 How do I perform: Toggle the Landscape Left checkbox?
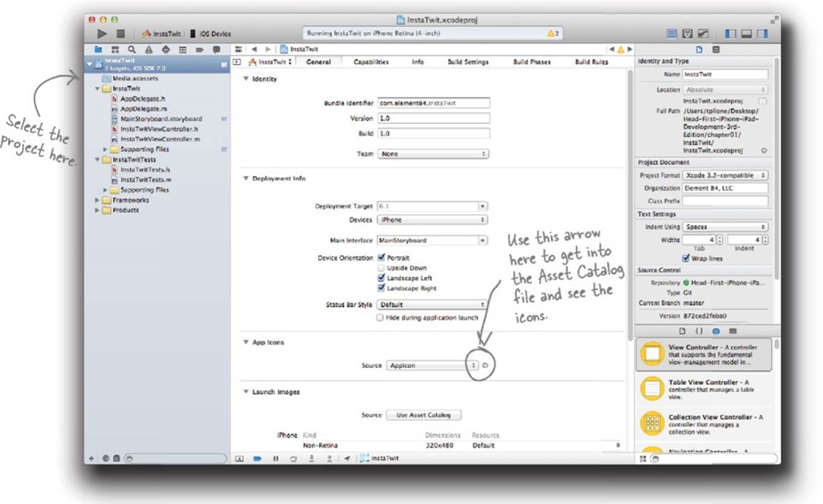pos(381,278)
